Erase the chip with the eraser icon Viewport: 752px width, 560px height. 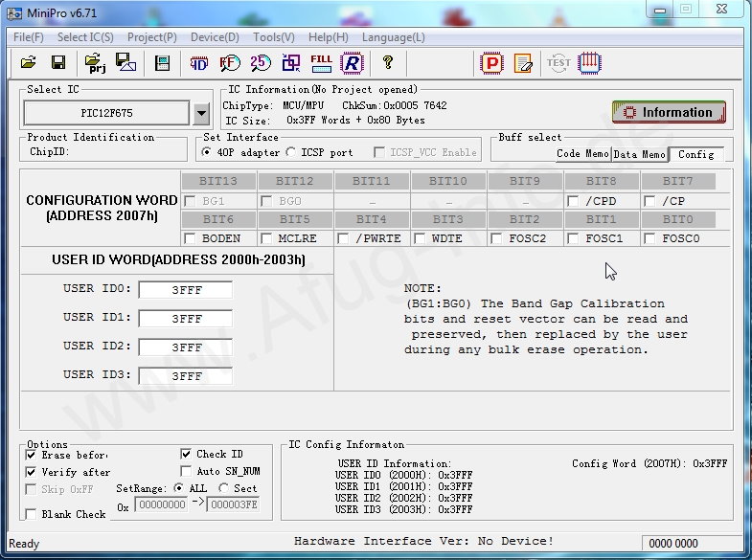pos(523,63)
